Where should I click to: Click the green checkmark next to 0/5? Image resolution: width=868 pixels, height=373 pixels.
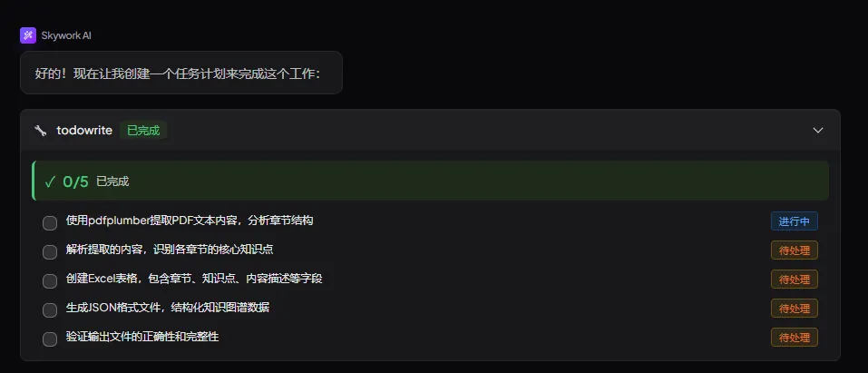50,182
